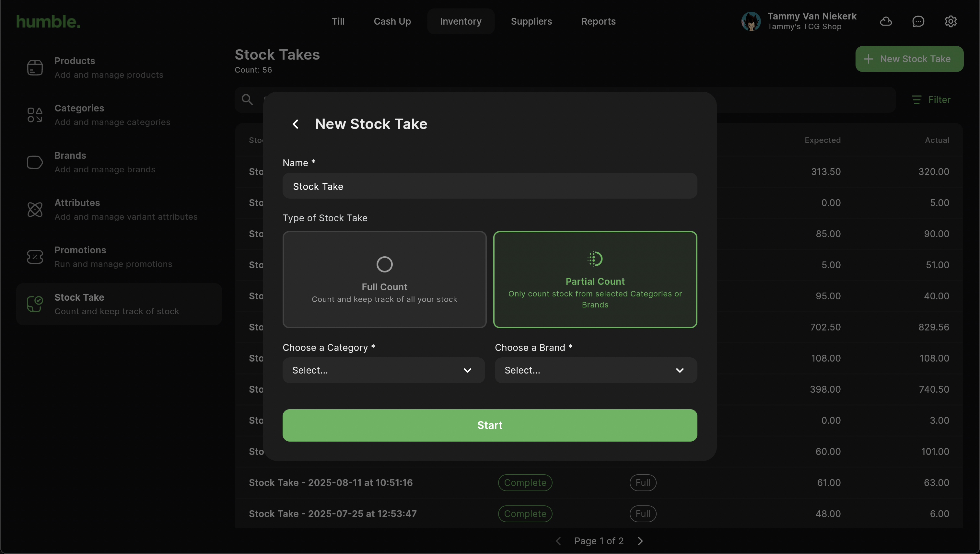Open the chat messages icon
The width and height of the screenshot is (980, 554).
click(x=918, y=21)
